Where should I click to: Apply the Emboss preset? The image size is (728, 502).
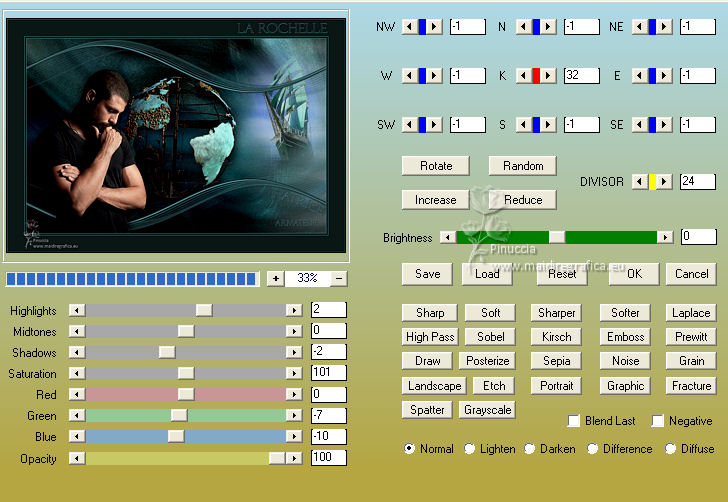coord(625,337)
